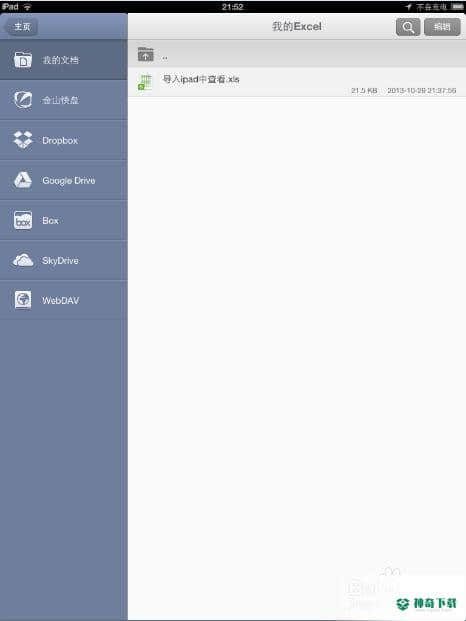Screen dimensions: 466x621
Task: Select the WebDAV globe icon
Action: 23,300
